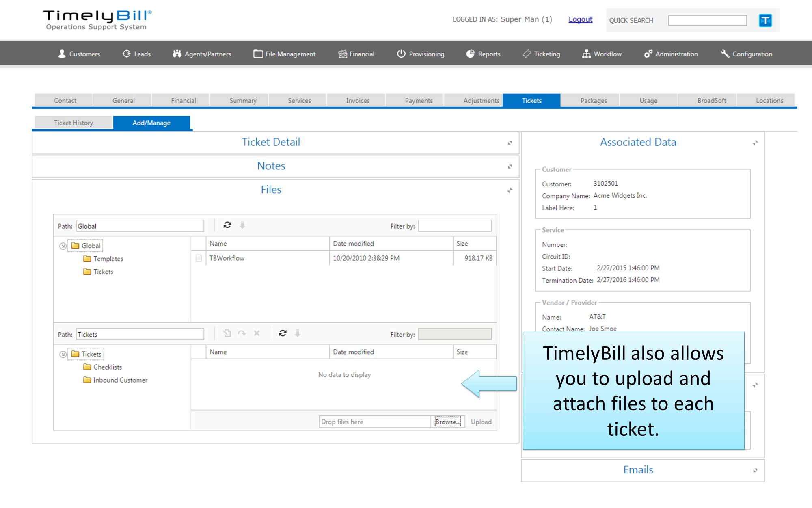Viewport: 812px width, 508px height.
Task: Expand the Notes panel
Action: click(x=510, y=166)
